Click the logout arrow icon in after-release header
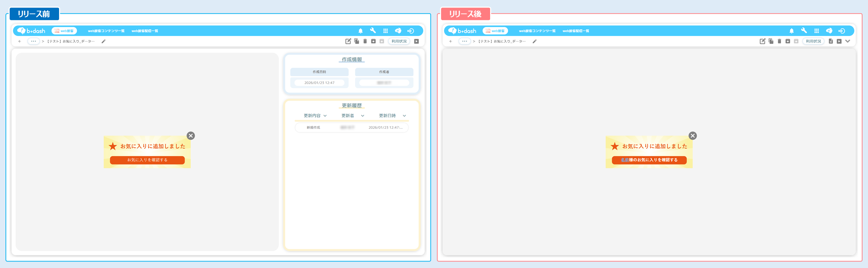The height and width of the screenshot is (268, 868). (842, 31)
